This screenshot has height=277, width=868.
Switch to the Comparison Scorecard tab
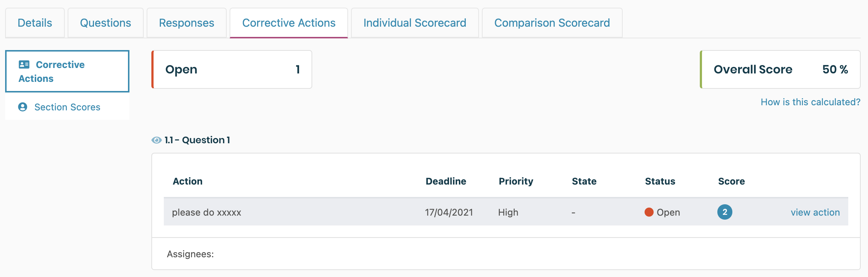click(552, 23)
